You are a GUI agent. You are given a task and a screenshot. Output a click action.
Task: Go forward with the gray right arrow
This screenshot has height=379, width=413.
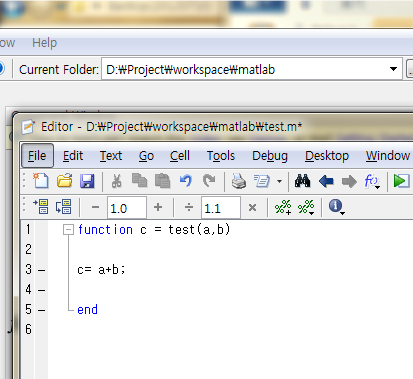[x=349, y=181]
